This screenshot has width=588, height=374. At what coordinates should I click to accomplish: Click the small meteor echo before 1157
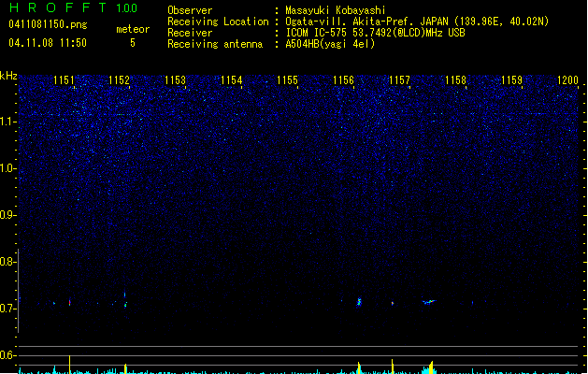tap(393, 303)
